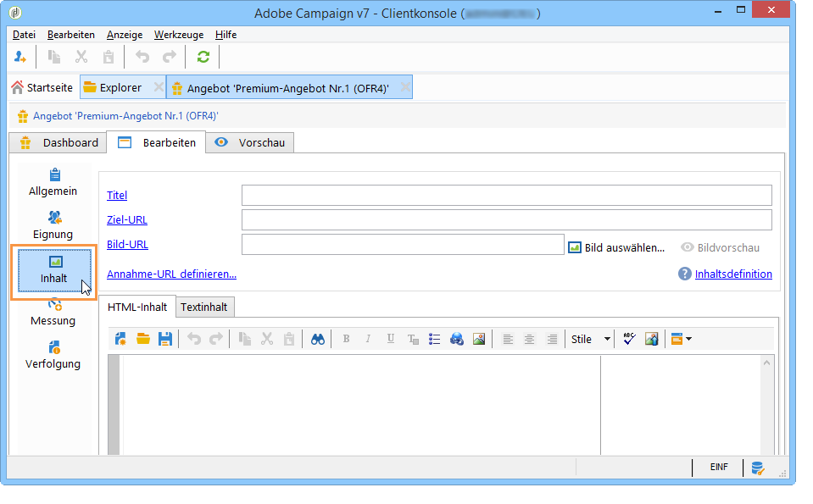
Task: Focus the Bild-URL input field
Action: click(x=403, y=244)
